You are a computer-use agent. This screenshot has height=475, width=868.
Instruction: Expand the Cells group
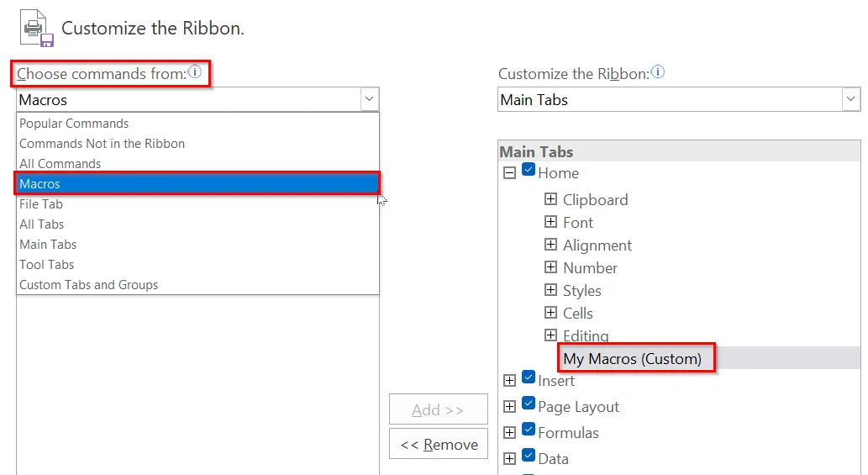(550, 312)
